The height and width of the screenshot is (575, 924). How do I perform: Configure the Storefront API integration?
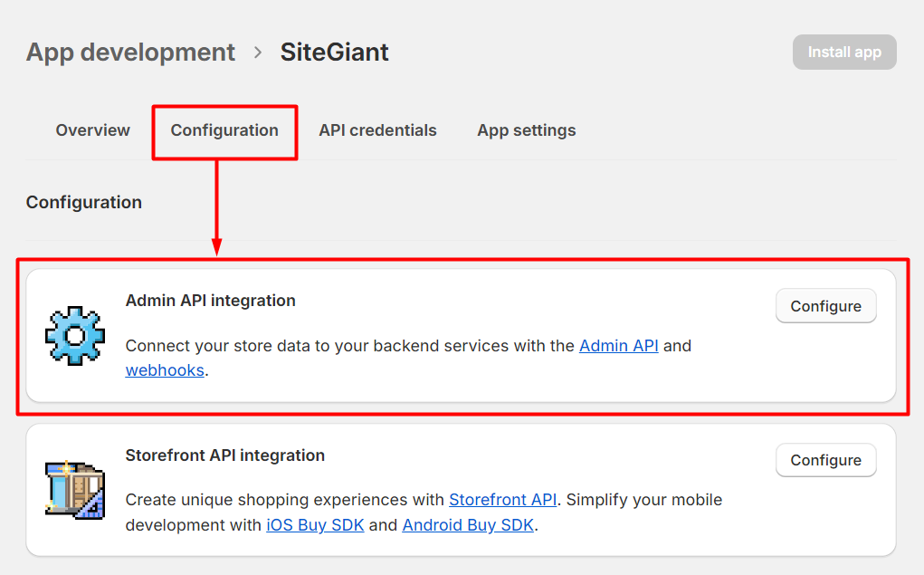coord(825,460)
